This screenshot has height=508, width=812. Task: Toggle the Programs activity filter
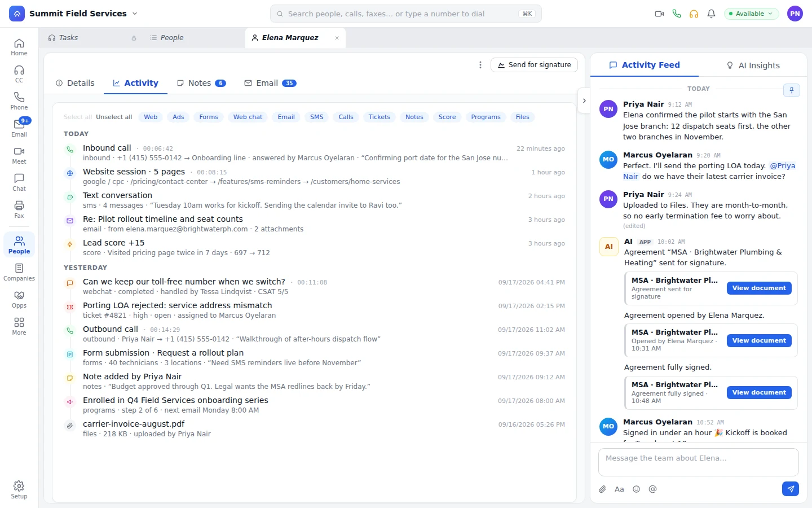pos(486,117)
